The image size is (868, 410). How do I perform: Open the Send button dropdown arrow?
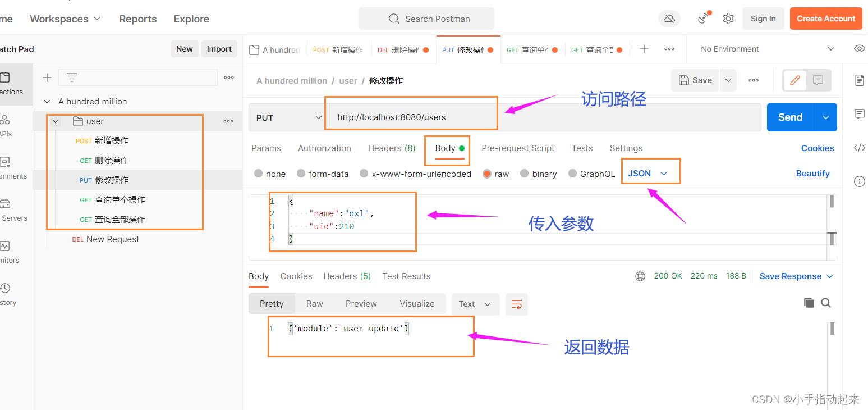click(x=825, y=117)
